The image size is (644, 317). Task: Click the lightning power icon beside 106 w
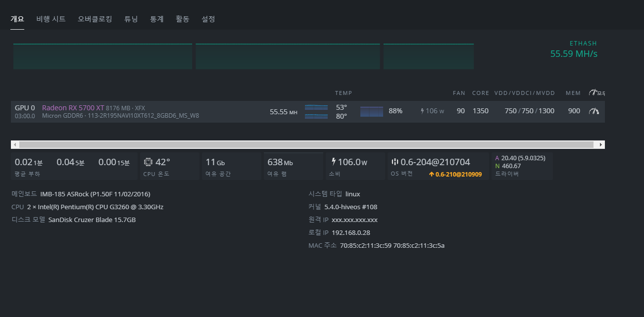point(422,111)
